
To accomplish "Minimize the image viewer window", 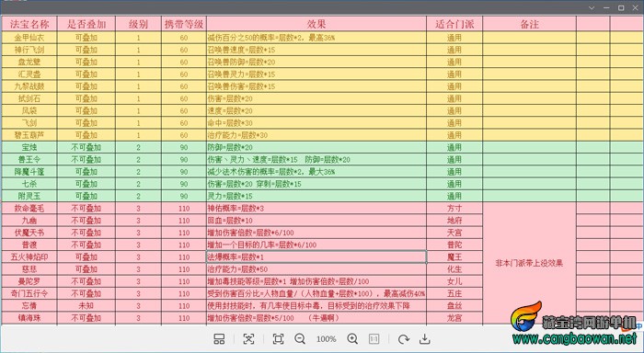I will tap(606, 7).
